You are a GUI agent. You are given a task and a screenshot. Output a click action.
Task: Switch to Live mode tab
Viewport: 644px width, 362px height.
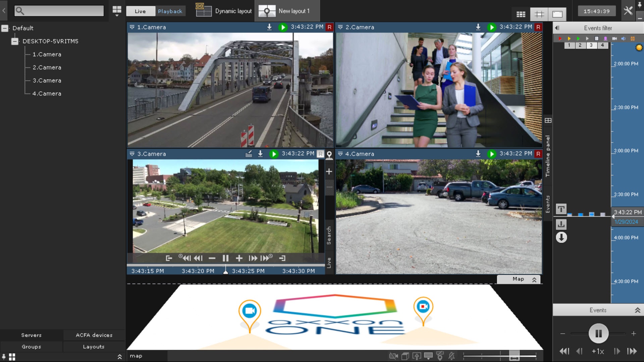[x=140, y=11]
